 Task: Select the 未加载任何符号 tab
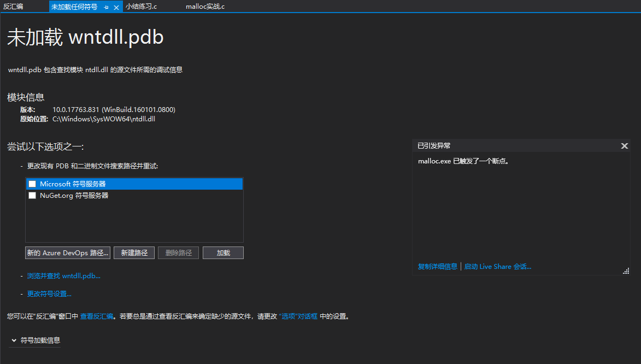74,7
